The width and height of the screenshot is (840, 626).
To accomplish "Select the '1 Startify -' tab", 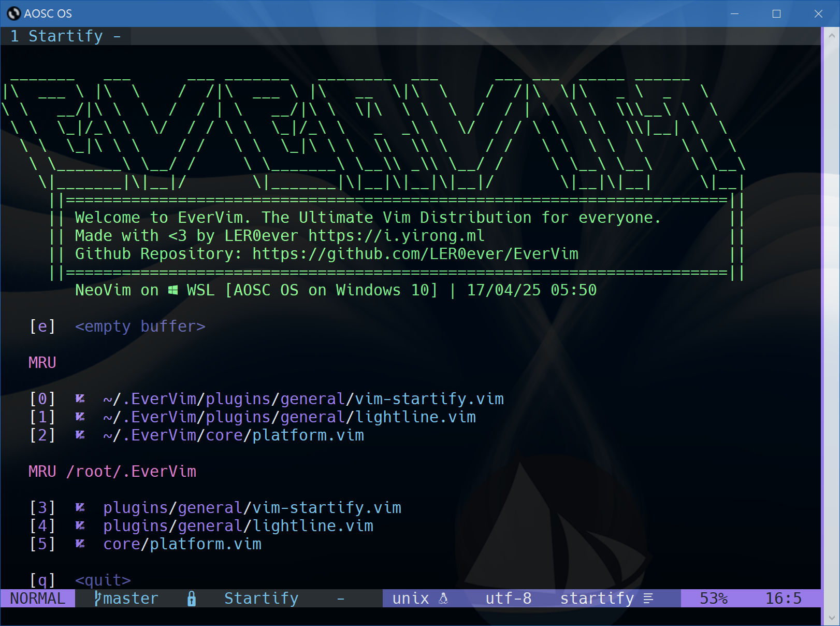I will tap(65, 36).
